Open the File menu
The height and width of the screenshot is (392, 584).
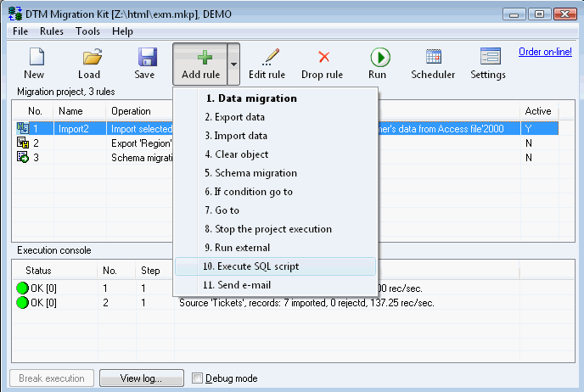[x=20, y=31]
